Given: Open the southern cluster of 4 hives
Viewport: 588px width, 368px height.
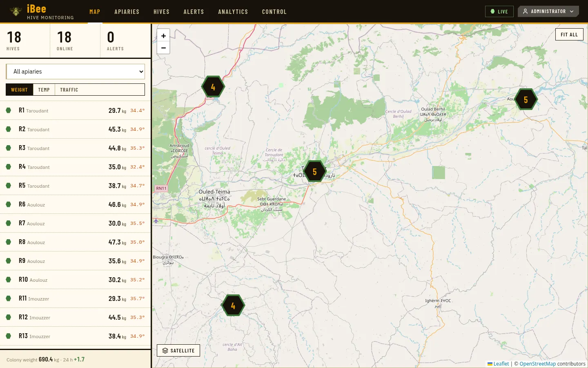Looking at the screenshot, I should point(233,305).
